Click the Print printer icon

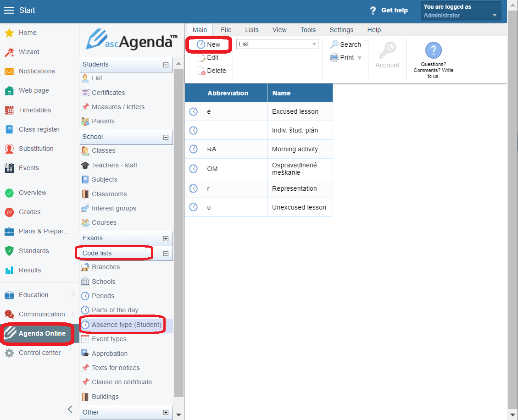(334, 57)
